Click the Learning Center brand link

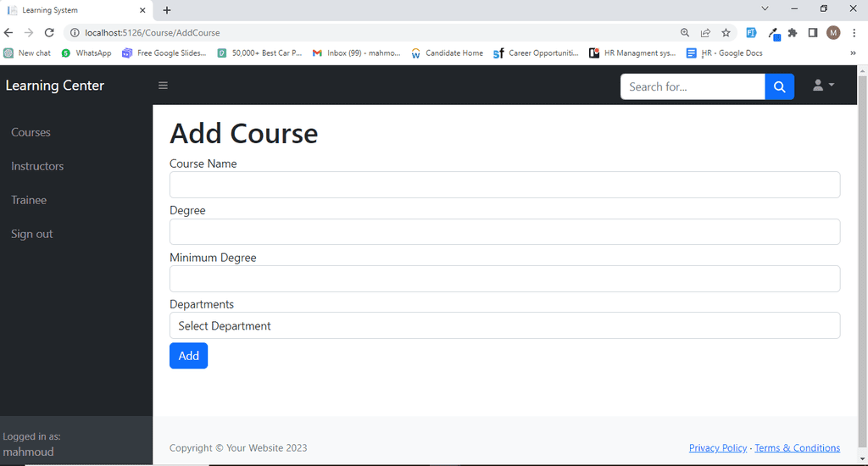tap(55, 86)
